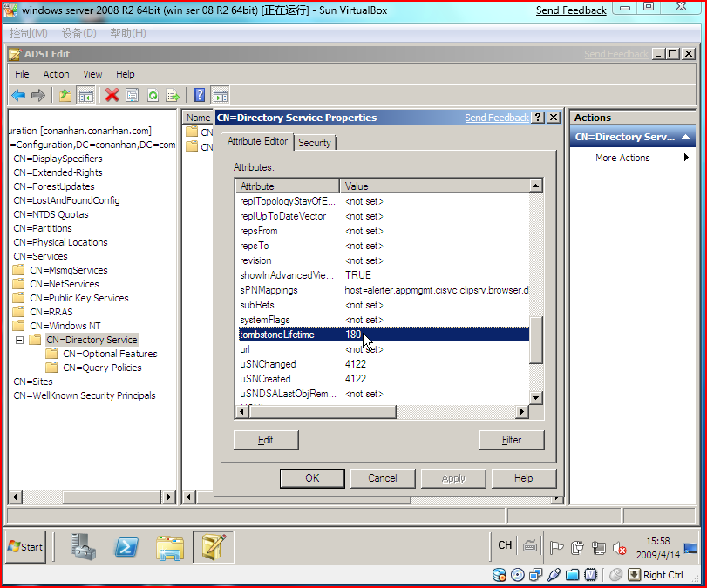Click the red Delete X toolbar icon

(112, 95)
